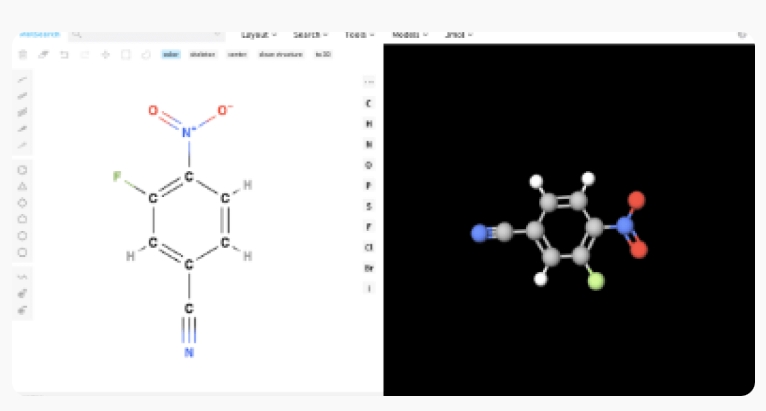Undo the last sketch action

64,55
